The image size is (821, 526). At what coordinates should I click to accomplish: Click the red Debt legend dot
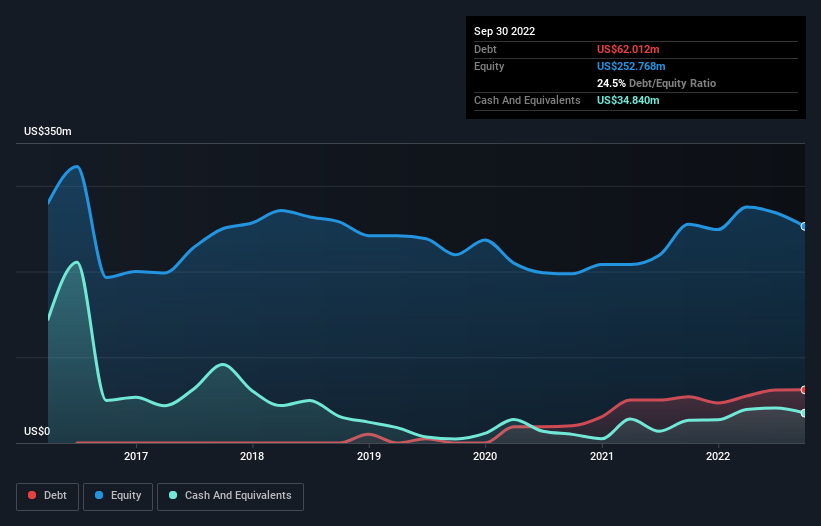32,495
